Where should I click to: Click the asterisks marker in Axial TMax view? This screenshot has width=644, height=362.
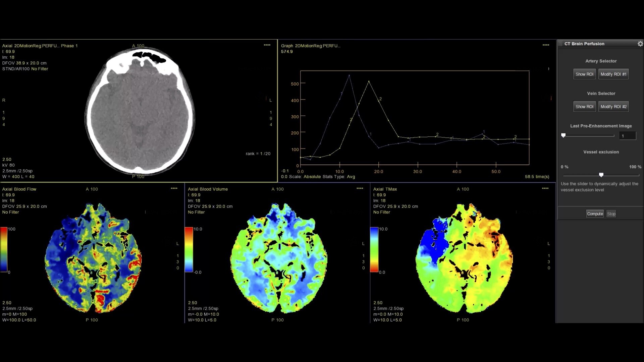[x=545, y=189]
